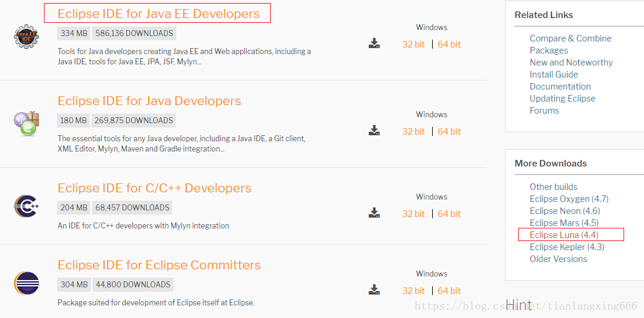Download 32 bit Java Developers package
Viewport: 644px width, 318px height.
[x=413, y=131]
